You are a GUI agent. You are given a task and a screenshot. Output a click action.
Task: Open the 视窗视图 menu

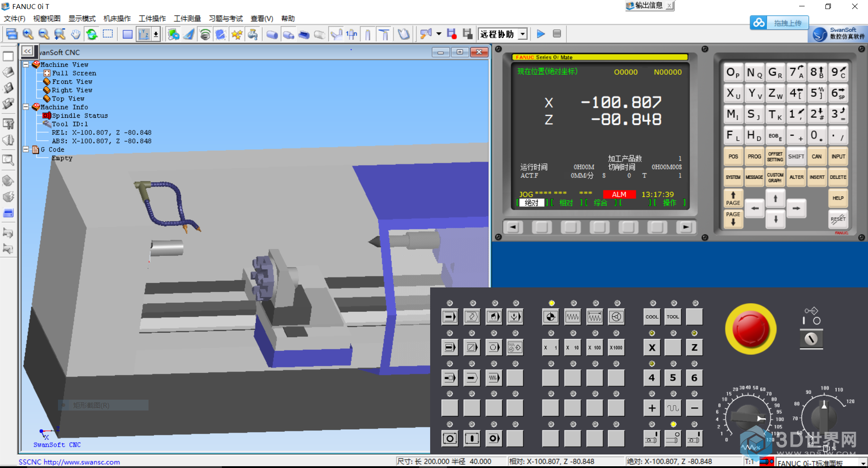click(47, 19)
